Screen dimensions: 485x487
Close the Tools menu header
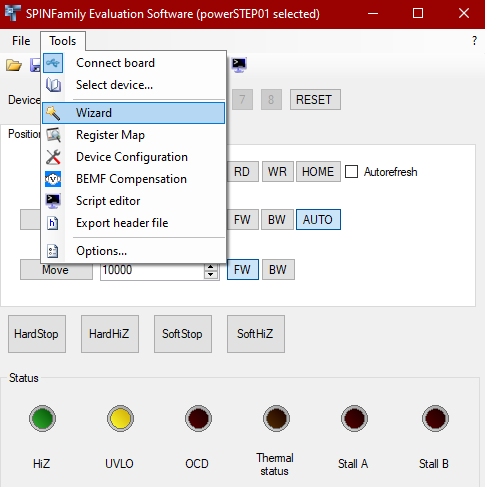coord(63,41)
